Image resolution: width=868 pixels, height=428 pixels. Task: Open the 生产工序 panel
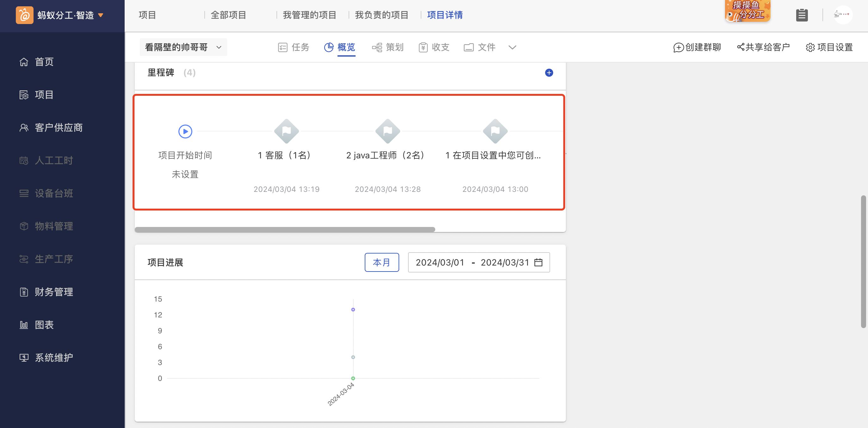click(x=53, y=259)
